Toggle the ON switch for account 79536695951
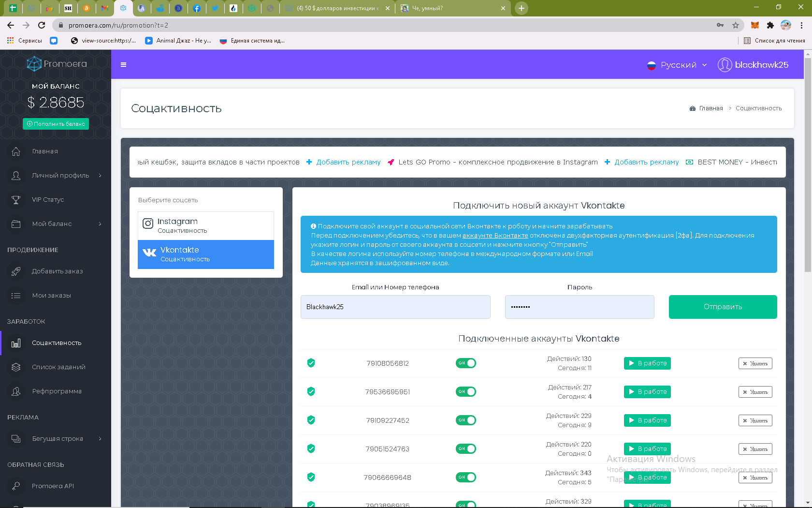Screen dimensions: 812x508 (x=466, y=391)
